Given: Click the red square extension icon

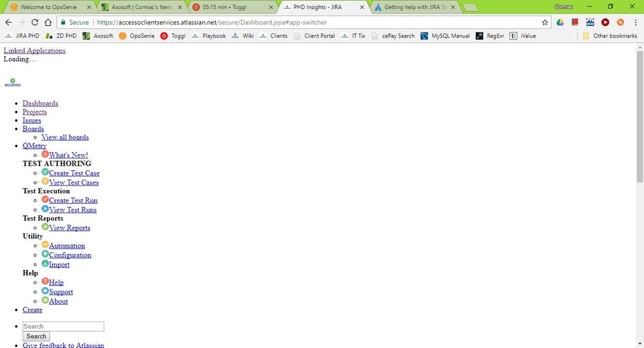Looking at the screenshot, I should pyautogui.click(x=575, y=22).
